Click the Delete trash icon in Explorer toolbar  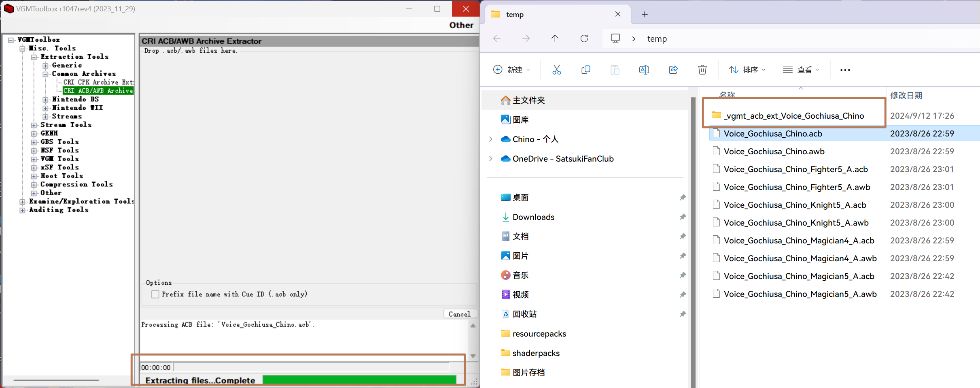[702, 70]
